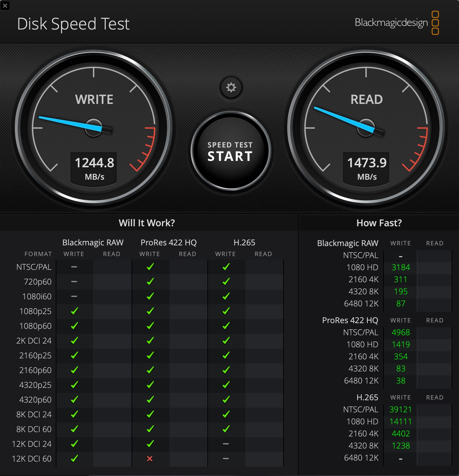Screen dimensions: 459x476
Task: Click H.265 write checkmark for 8K DCI 60
Action: (x=226, y=429)
